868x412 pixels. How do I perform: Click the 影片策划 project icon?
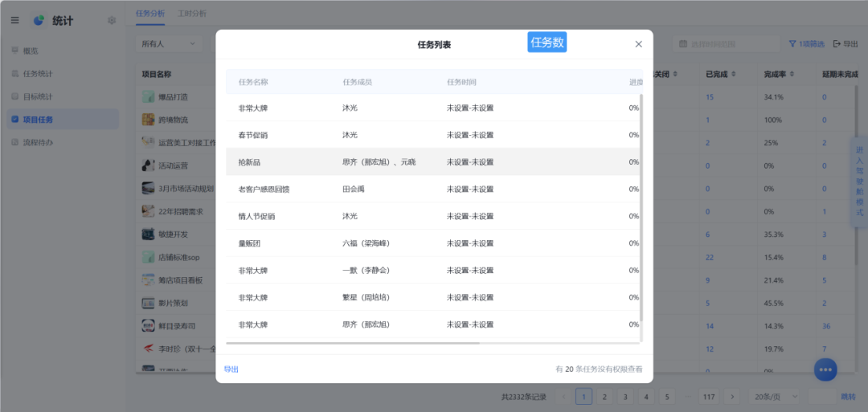148,303
